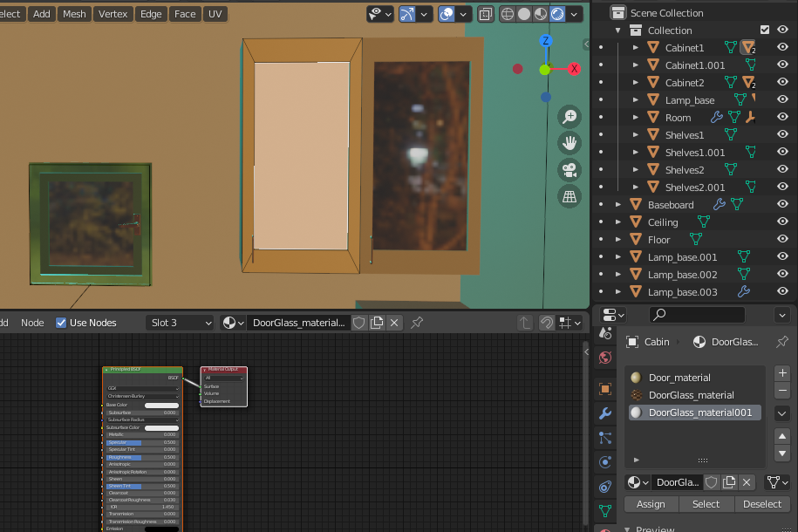Open viewport shading options dropdown arrow
The height and width of the screenshot is (532, 798).
point(574,14)
